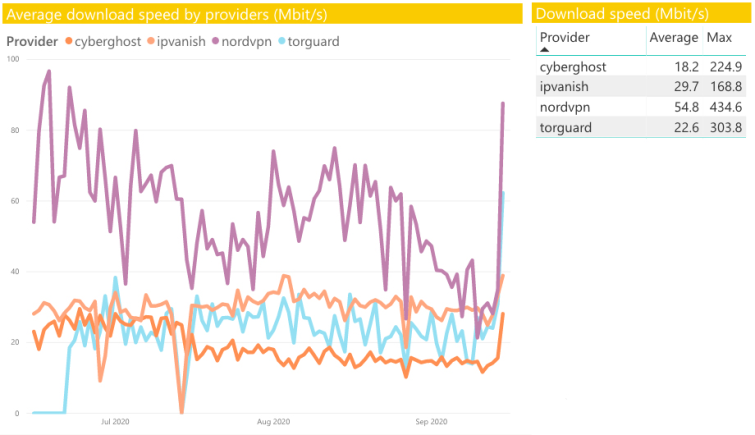Image resolution: width=755 pixels, height=435 pixels.
Task: Click the Download speed table title
Action: pyautogui.click(x=622, y=13)
